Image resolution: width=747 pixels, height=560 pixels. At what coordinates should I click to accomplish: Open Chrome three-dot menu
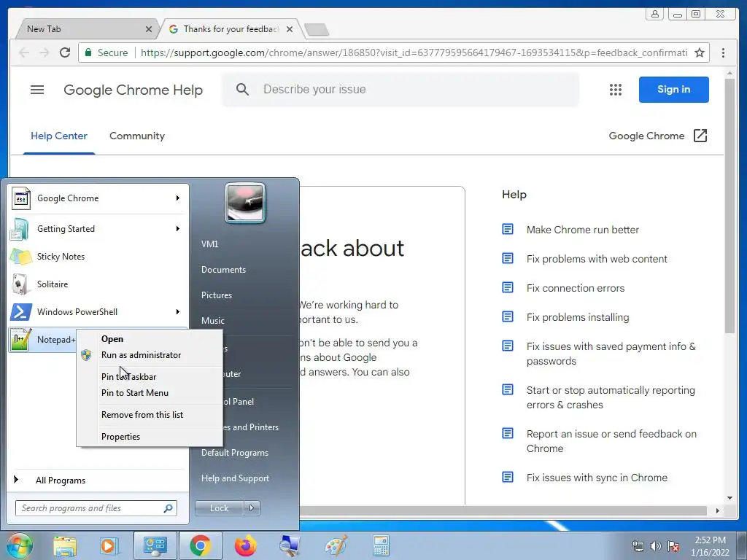(x=723, y=52)
